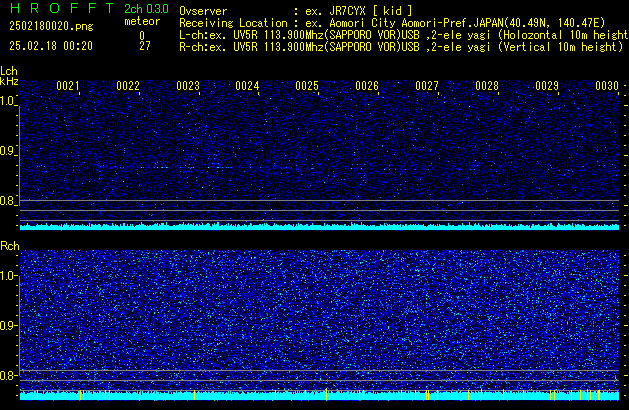The image size is (629, 410).
Task: Click the HROFFT title text
Action: pyautogui.click(x=62, y=8)
